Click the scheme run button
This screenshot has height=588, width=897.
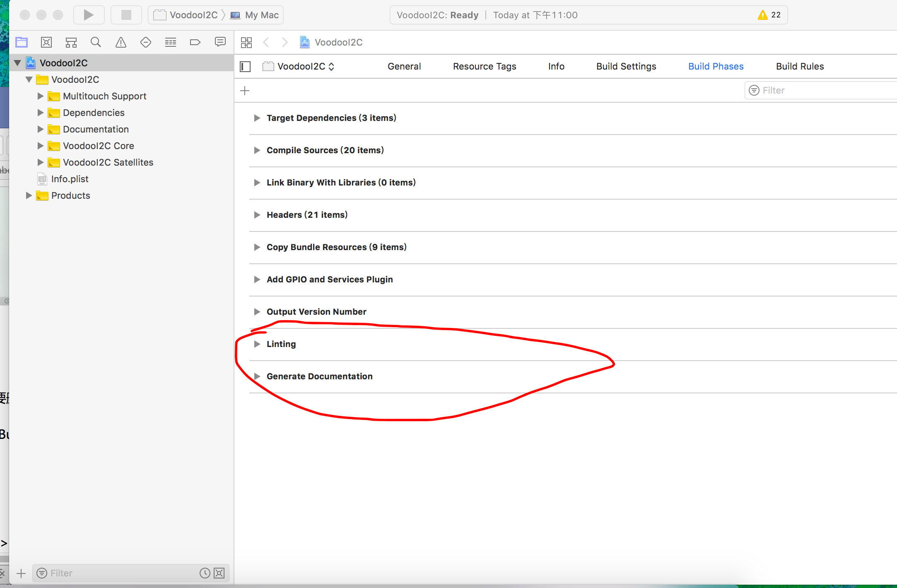89,14
